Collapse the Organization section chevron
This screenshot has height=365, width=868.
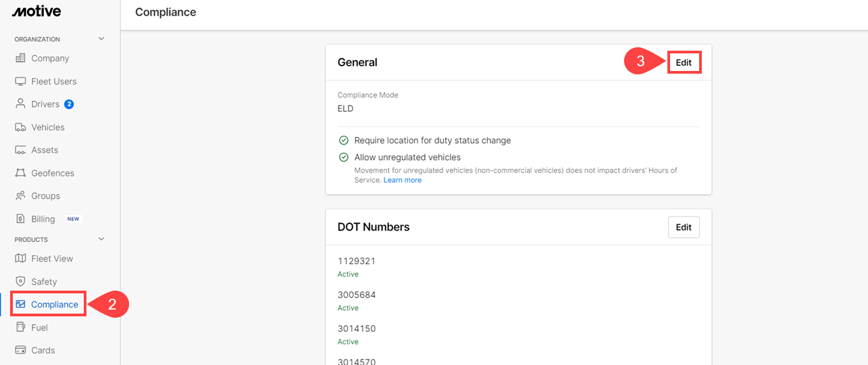[x=101, y=39]
